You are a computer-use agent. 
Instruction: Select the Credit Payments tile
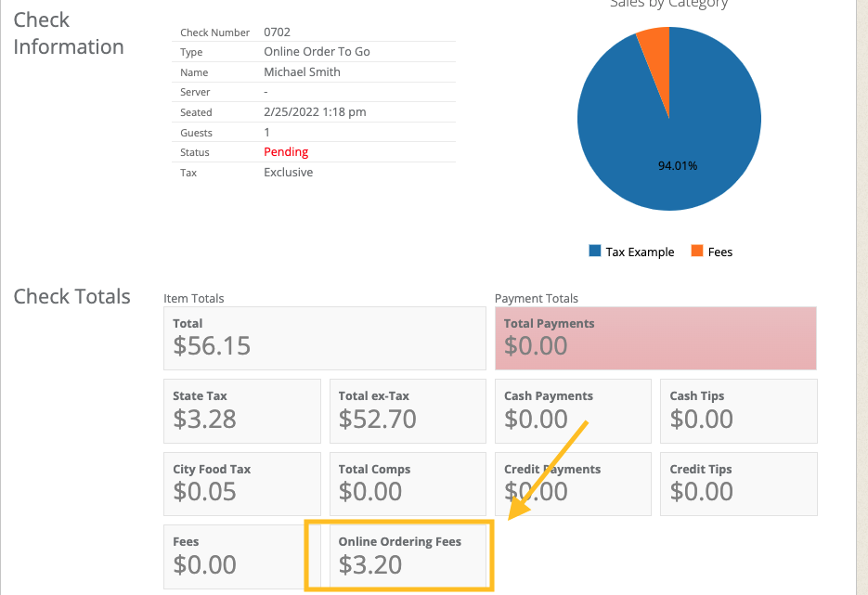573,484
